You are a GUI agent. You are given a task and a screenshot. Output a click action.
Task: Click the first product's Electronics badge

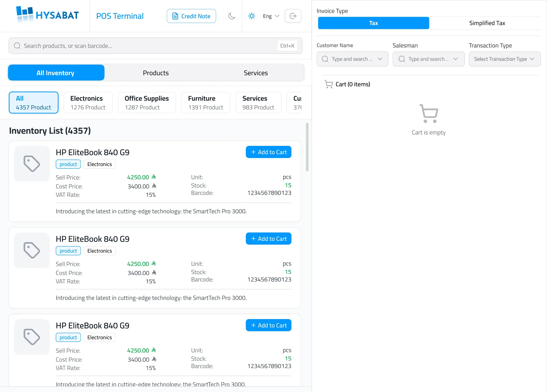[x=100, y=164]
